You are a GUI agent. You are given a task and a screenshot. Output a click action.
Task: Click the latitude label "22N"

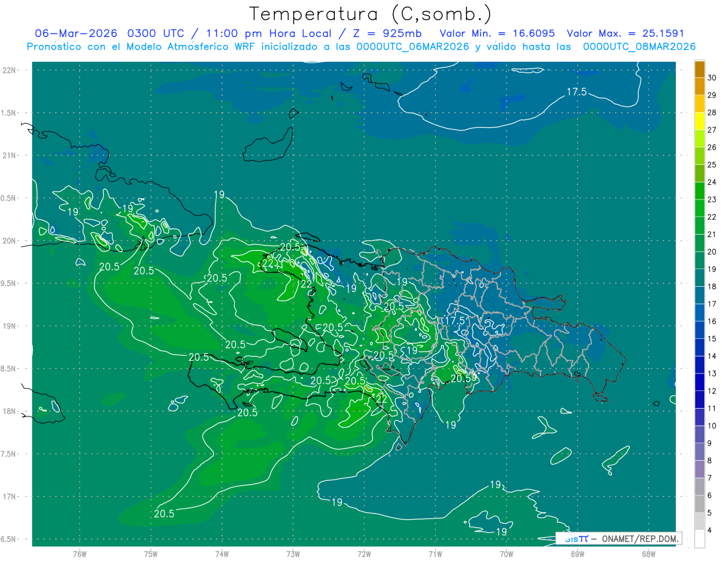click(x=10, y=70)
